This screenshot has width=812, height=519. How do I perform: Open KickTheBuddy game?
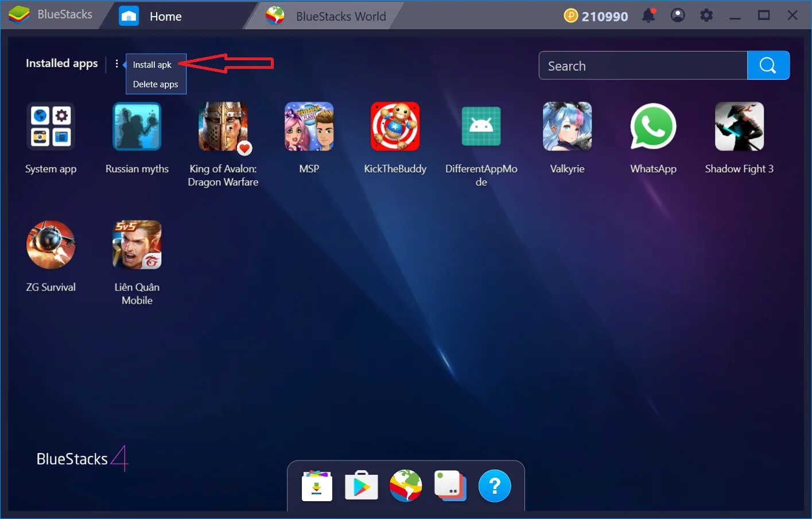click(x=395, y=126)
